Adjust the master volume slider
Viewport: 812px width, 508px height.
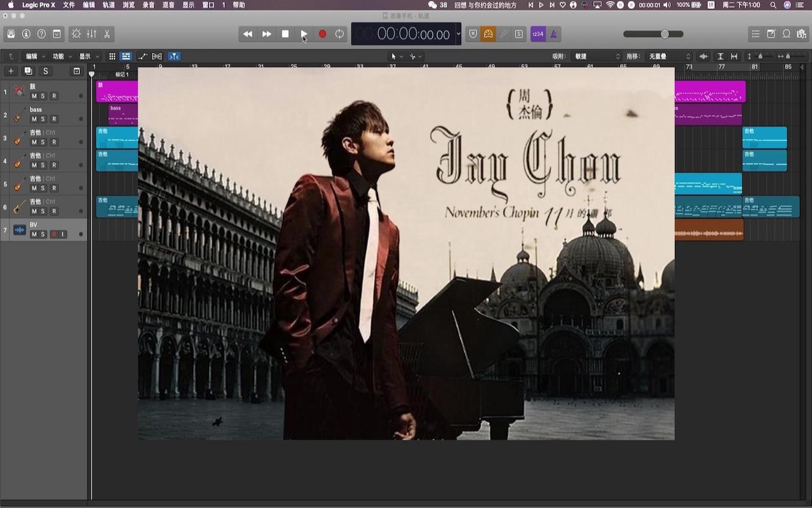[x=653, y=34]
